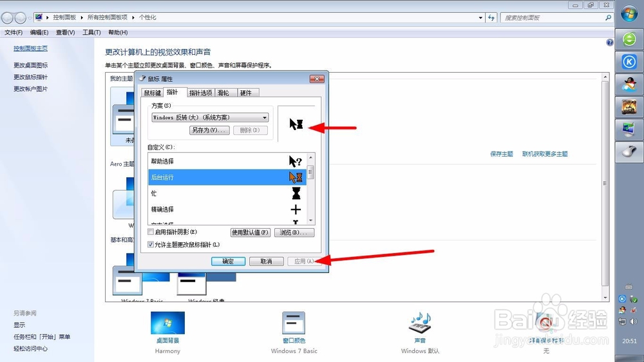This screenshot has height=362, width=644.
Task: Open 控制面板主页 link
Action: 30,48
